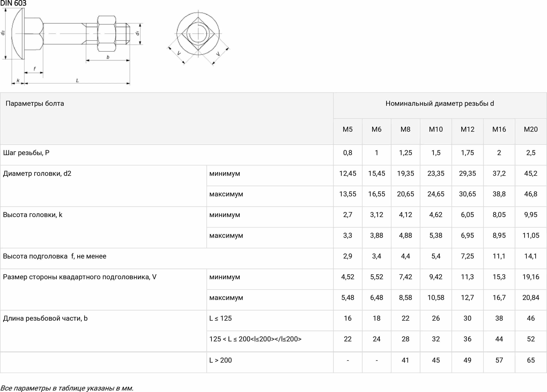The height and width of the screenshot is (392, 547).
Task: Click thread length 16 for M5
Action: (348, 318)
